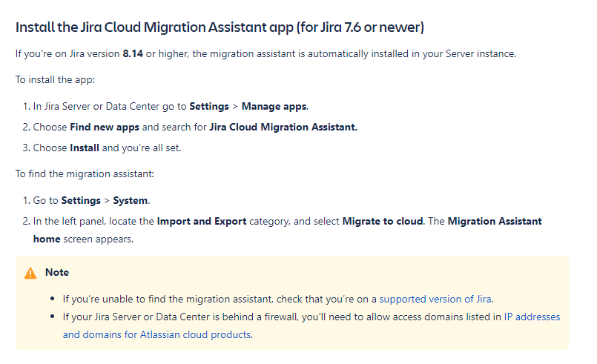Click the bold word "home" before "screen appears"
597x364 pixels.
click(x=46, y=239)
